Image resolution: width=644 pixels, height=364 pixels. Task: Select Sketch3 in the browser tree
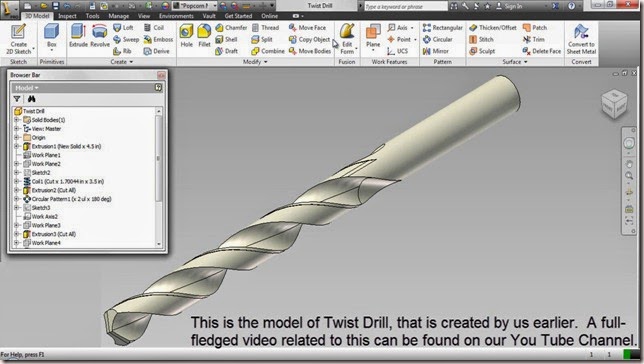point(37,207)
